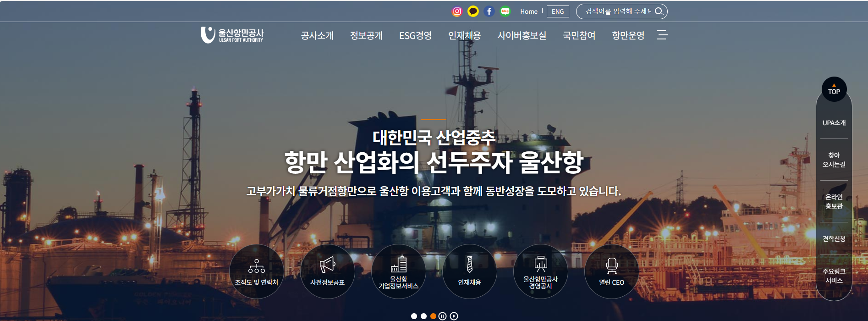
Task: Open the KakaoTalk channel icon
Action: pyautogui.click(x=473, y=11)
